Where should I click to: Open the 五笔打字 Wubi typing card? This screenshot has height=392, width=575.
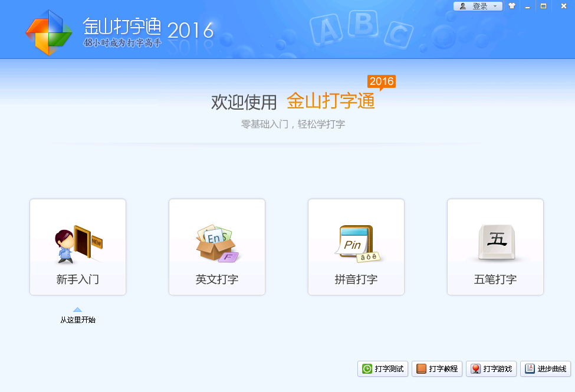pos(495,247)
